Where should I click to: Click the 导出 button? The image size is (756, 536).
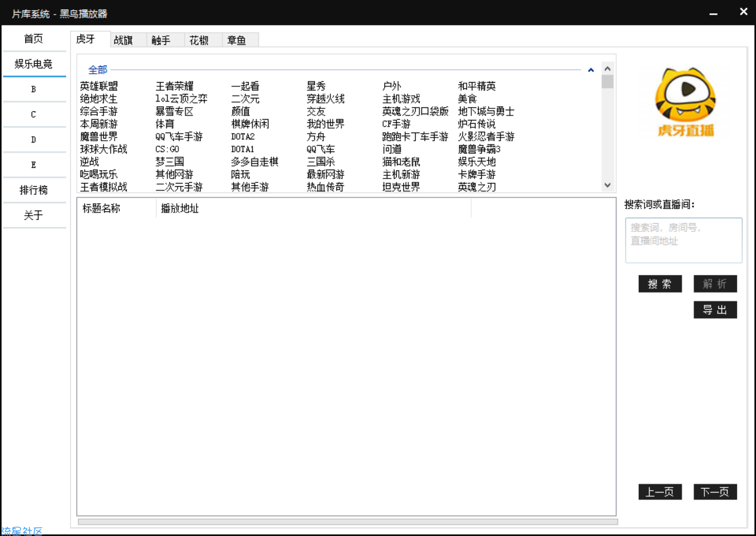point(716,310)
